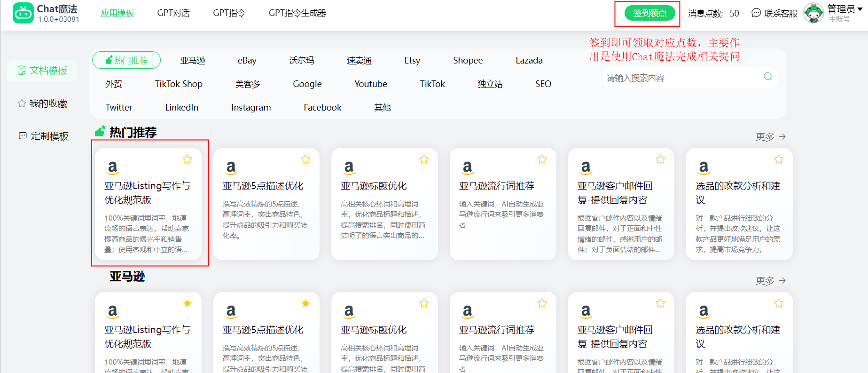Favorite 亚马逊流行词推荐 card in 热门推荐
Viewport: 868px width, 373px height.
[542, 159]
